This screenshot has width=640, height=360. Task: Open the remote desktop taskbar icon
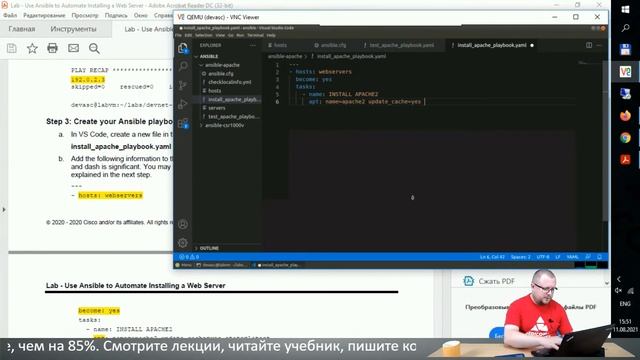625,94
